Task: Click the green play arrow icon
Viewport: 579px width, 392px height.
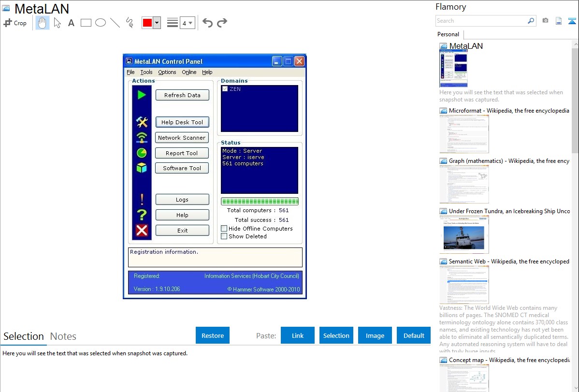Action: click(142, 95)
